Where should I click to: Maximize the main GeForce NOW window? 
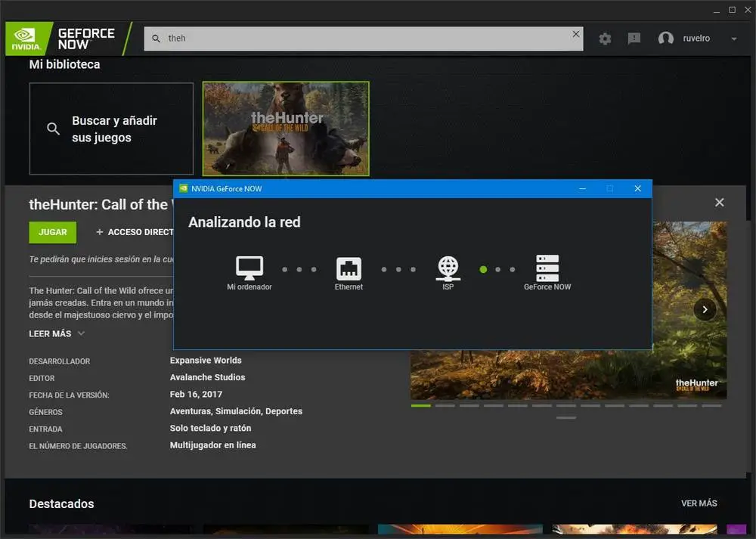click(732, 10)
